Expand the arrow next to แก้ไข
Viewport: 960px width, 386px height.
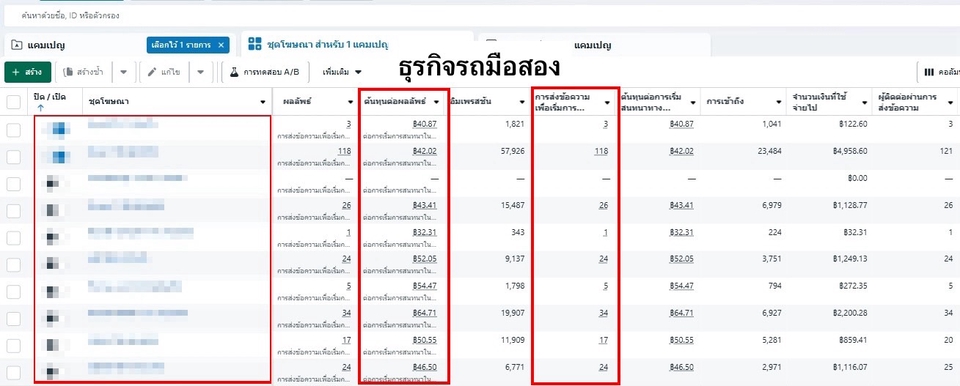[201, 72]
